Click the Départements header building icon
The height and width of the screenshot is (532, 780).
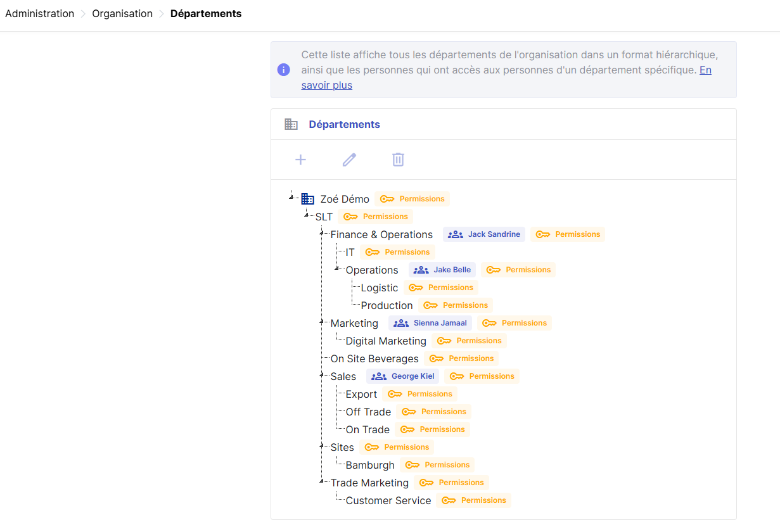[x=291, y=124]
